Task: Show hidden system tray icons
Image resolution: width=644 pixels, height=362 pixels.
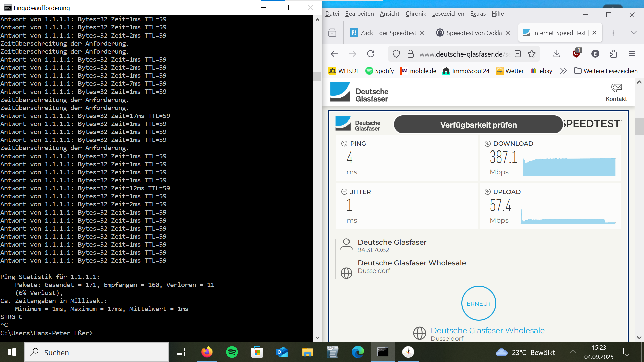Action: (573, 352)
